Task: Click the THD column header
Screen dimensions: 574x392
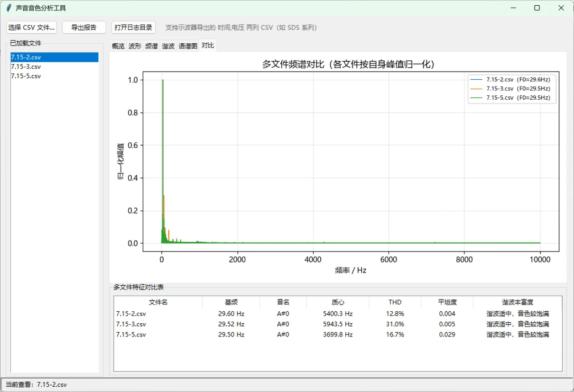Action: 395,302
